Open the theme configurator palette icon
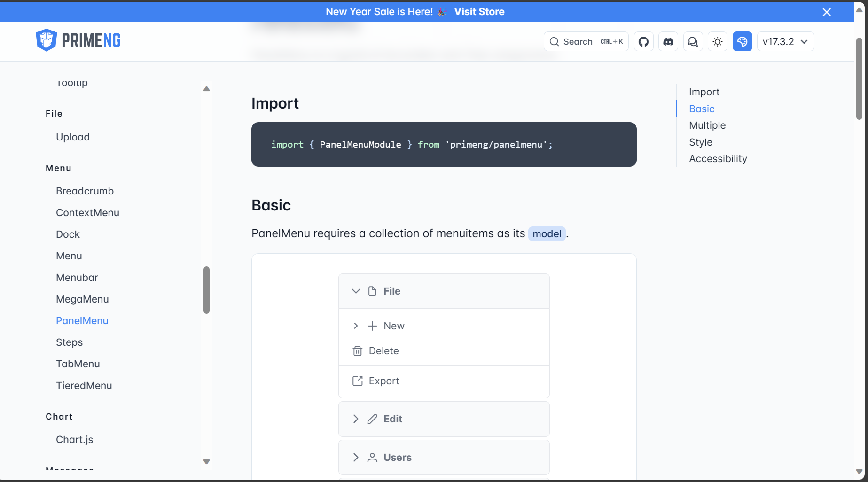Viewport: 868px width, 482px height. tap(742, 41)
